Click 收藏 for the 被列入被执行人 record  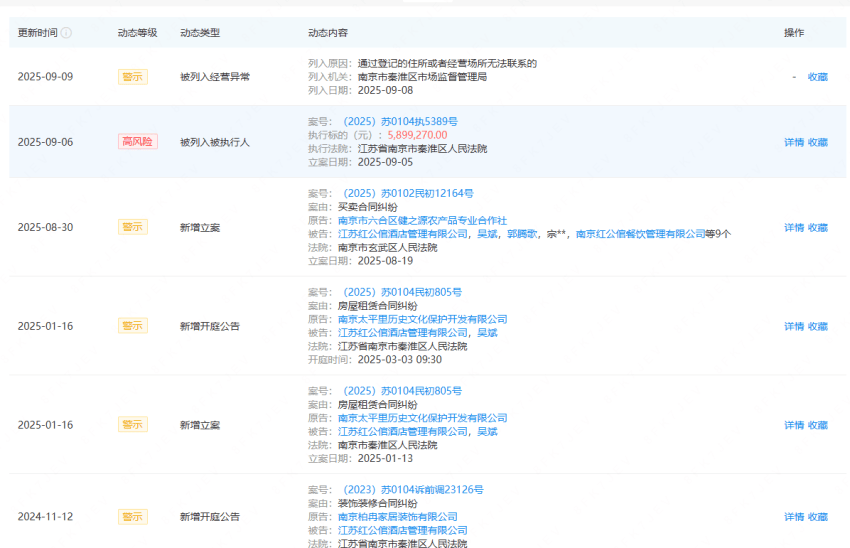point(817,142)
